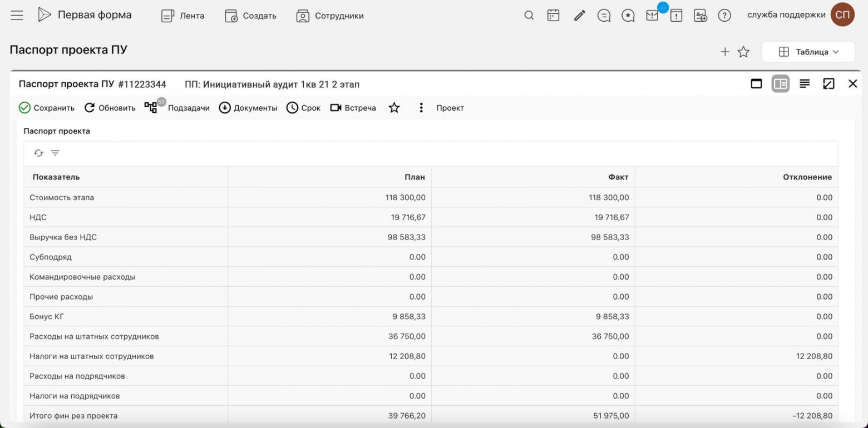Viewport: 868px width, 428px height.
Task: Click the plus icon beside the Таблица selector
Action: pyautogui.click(x=724, y=52)
